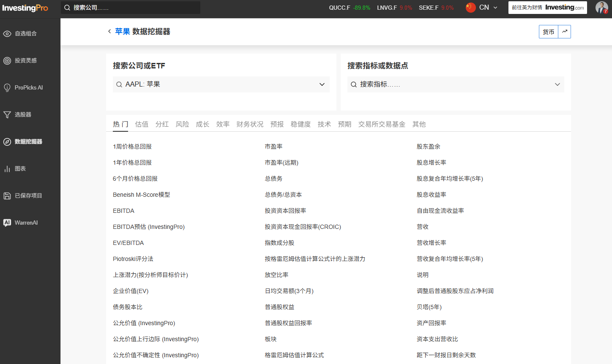This screenshot has width=612, height=364.
Task: Open the user profile avatar
Action: 601,8
